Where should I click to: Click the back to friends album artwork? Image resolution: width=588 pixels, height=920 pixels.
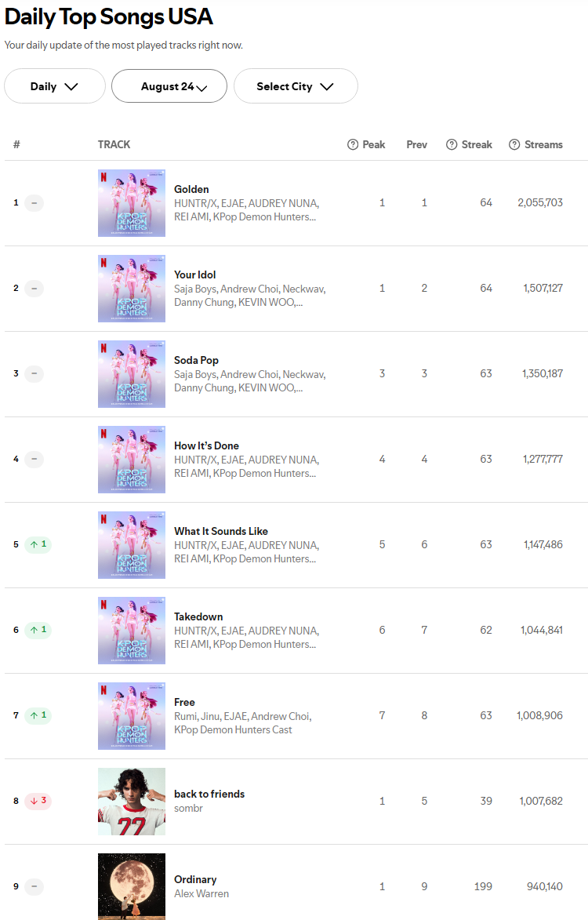tap(132, 801)
